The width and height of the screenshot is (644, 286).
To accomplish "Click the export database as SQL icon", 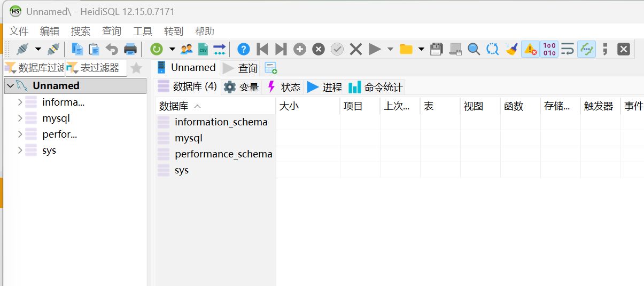I will click(x=220, y=49).
